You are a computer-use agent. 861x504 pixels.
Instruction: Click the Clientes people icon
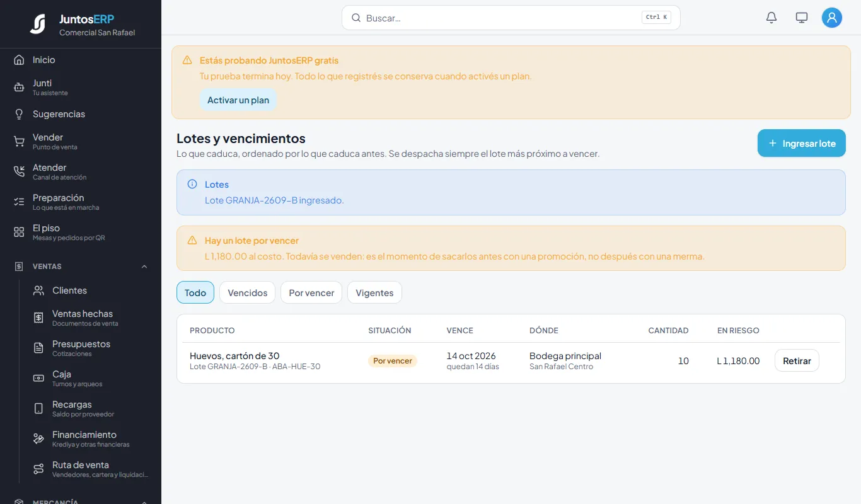coord(38,290)
